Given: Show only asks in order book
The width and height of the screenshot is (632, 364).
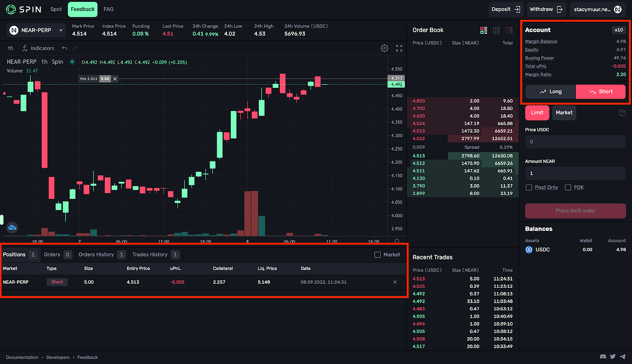Looking at the screenshot, I should point(509,30).
